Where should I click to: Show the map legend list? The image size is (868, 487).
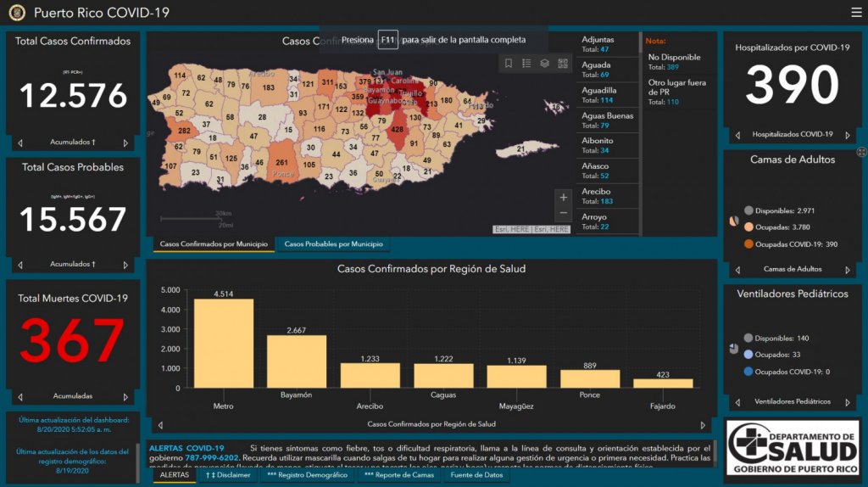tap(526, 64)
